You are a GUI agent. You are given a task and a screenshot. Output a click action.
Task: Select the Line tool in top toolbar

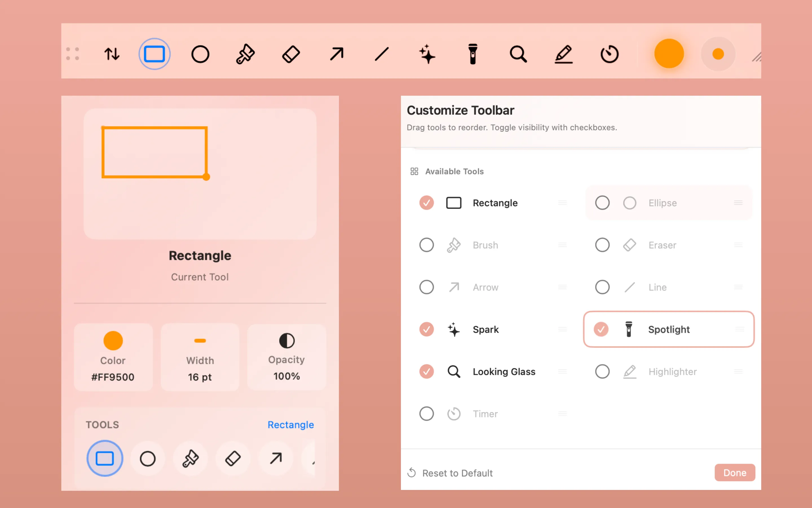point(382,54)
